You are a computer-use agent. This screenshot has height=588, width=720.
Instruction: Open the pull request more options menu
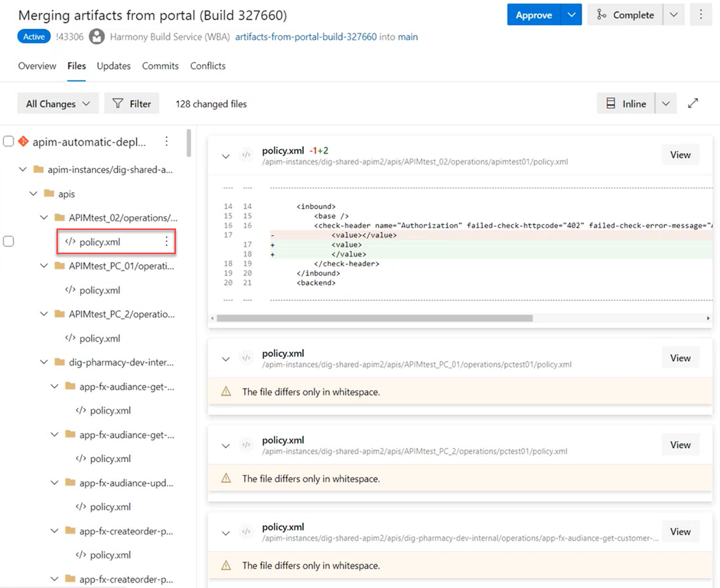pos(700,15)
